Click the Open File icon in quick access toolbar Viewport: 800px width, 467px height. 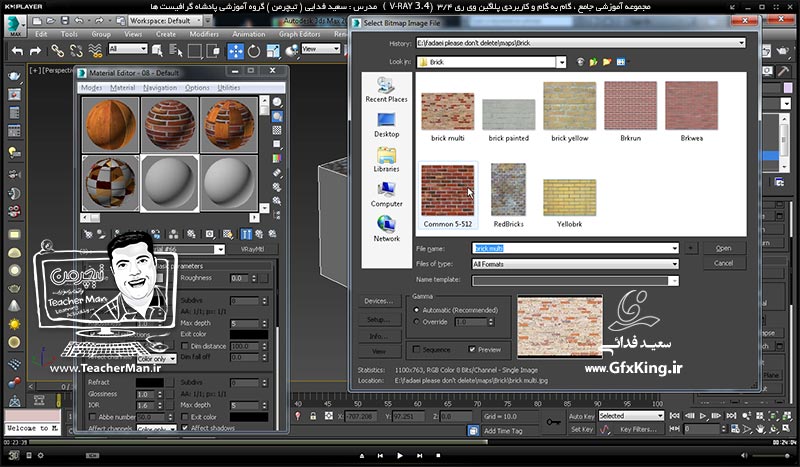click(x=51, y=21)
